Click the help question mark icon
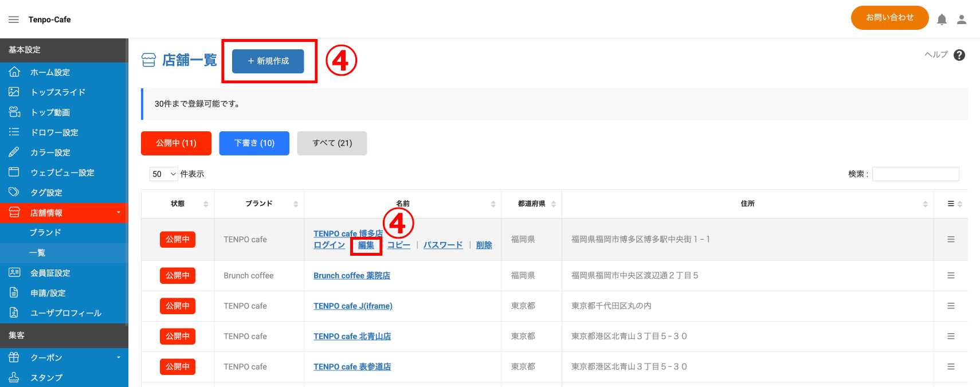 (x=959, y=55)
